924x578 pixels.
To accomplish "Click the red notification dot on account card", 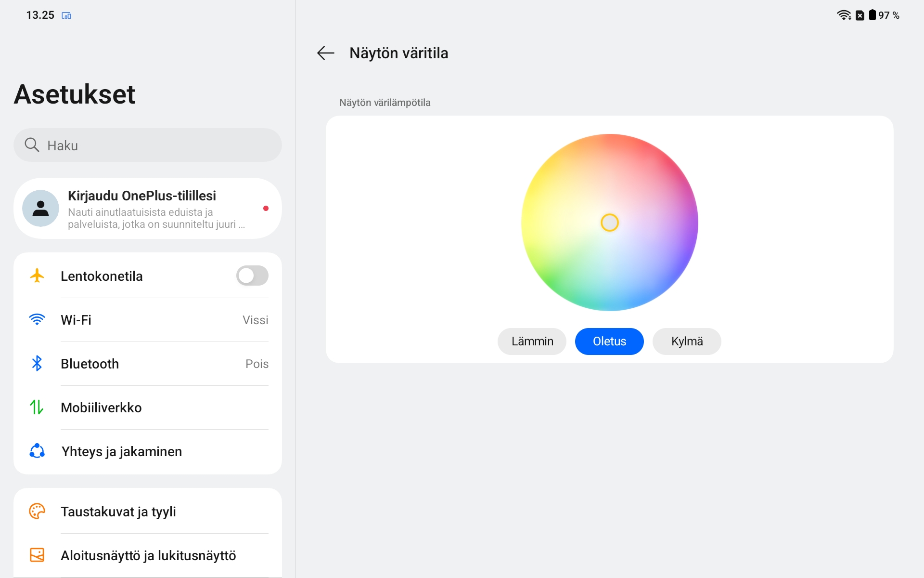I will (x=266, y=208).
